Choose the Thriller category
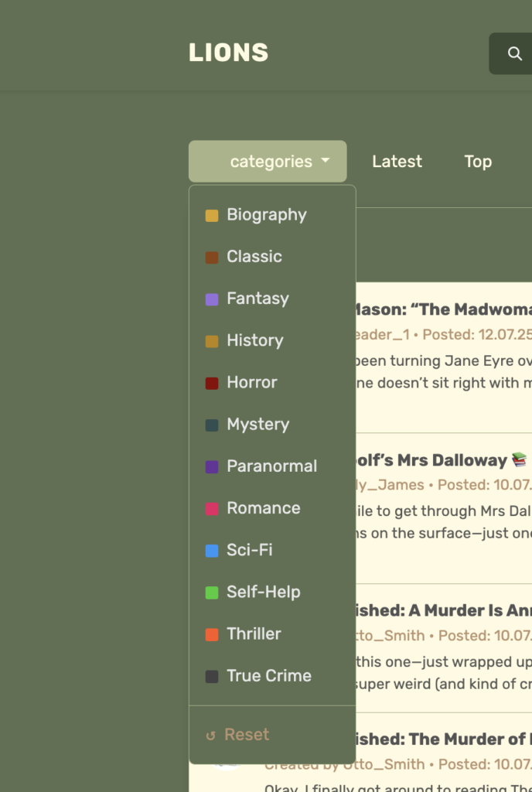 click(254, 634)
